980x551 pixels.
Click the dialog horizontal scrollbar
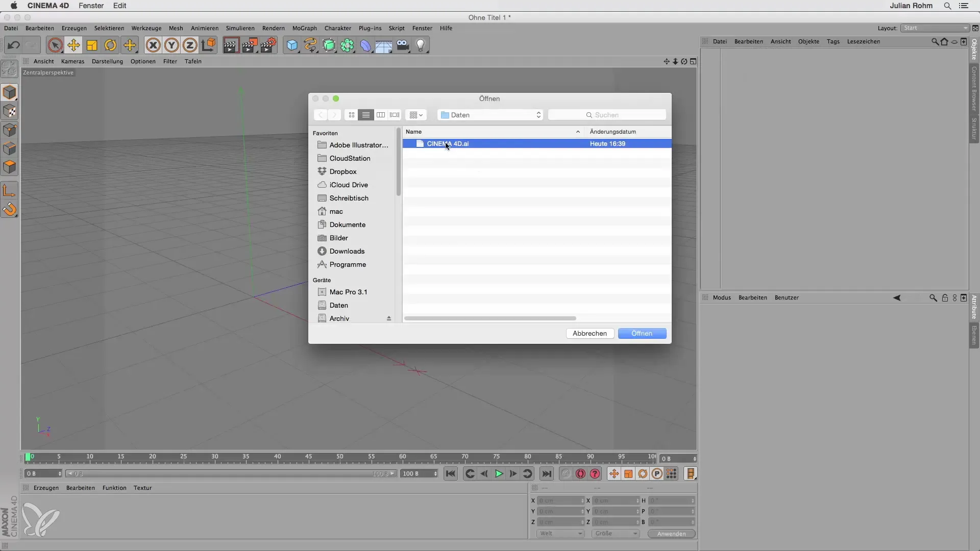pos(490,318)
